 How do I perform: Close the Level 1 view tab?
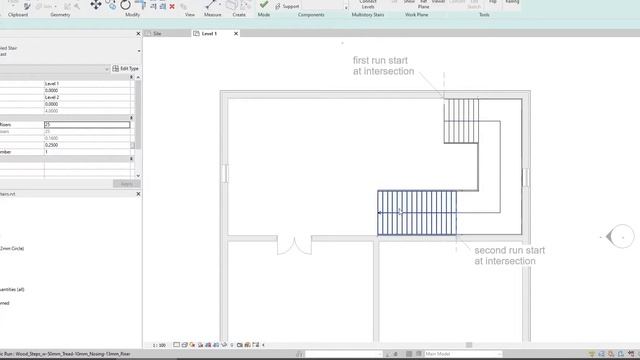[x=236, y=33]
